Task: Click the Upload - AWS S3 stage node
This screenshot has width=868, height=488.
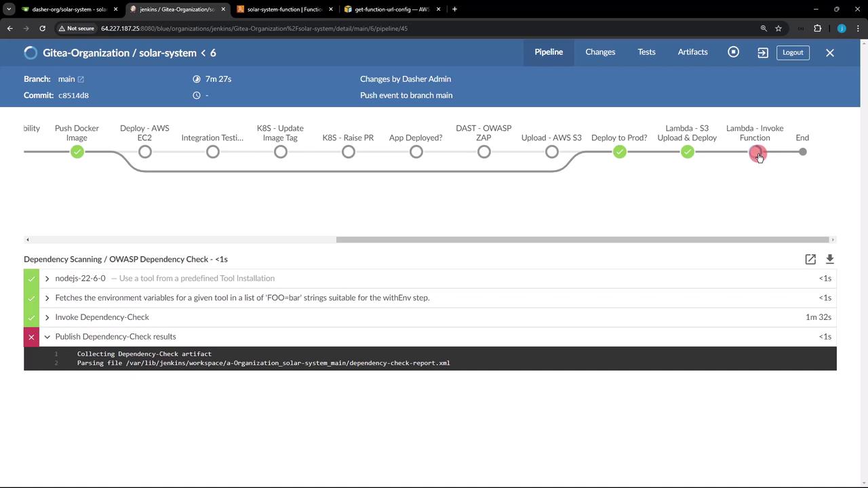Action: (552, 152)
